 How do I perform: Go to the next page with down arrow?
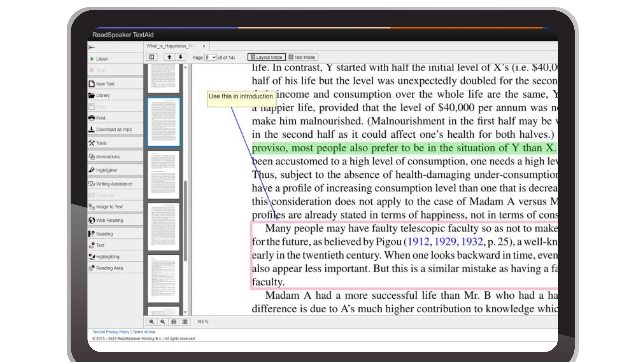pos(180,57)
